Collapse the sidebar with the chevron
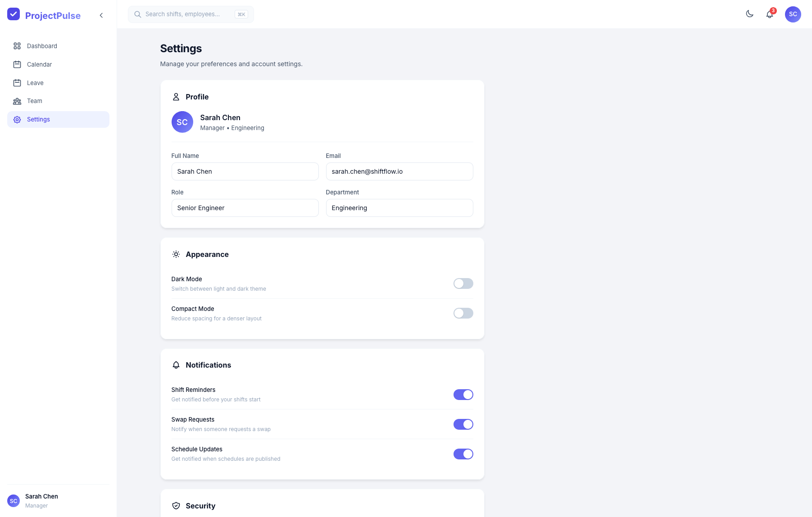Screen dimensions: 812x517 [101, 15]
